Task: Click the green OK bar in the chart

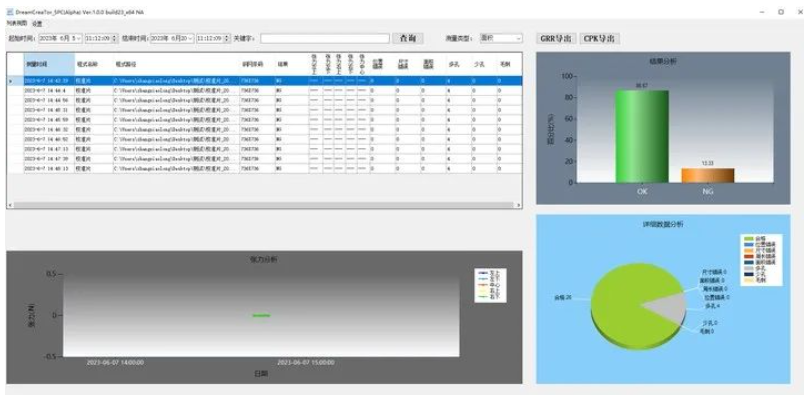Action: (642, 136)
